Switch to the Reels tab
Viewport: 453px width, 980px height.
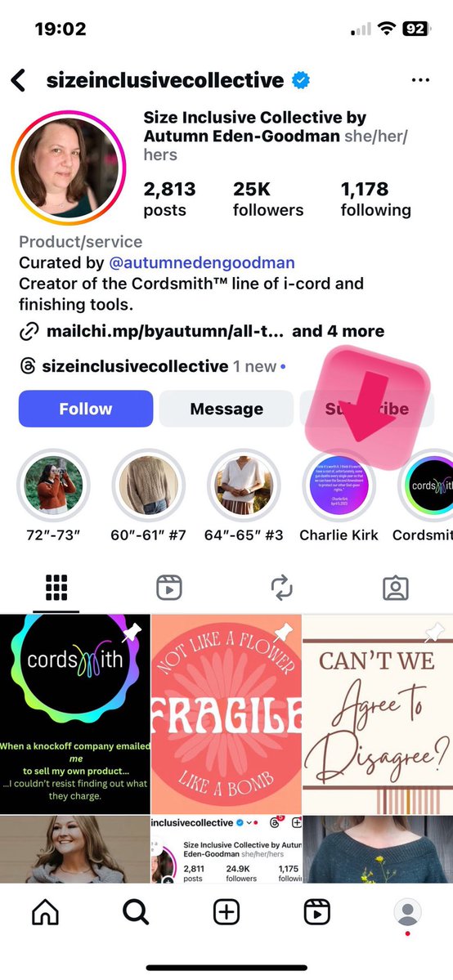click(x=169, y=588)
